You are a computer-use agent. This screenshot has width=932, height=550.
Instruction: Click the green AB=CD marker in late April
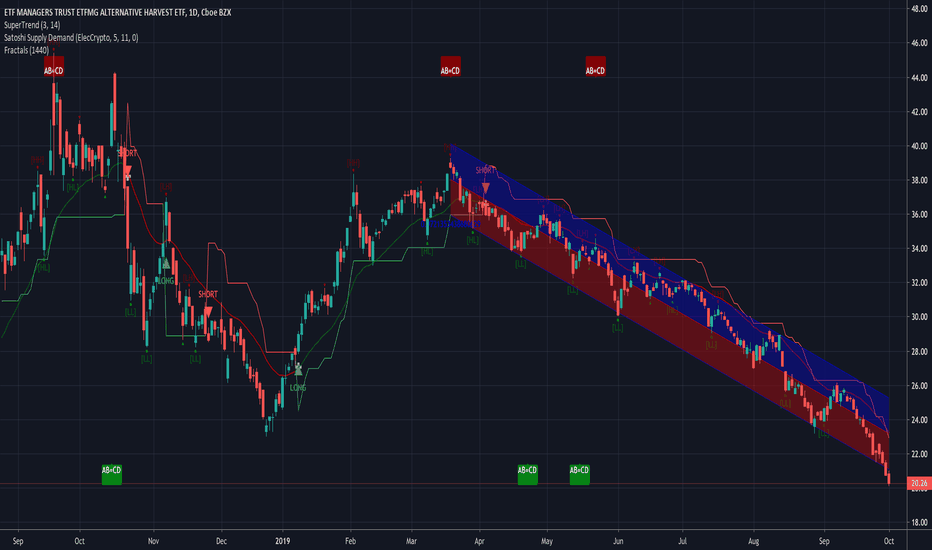(528, 474)
